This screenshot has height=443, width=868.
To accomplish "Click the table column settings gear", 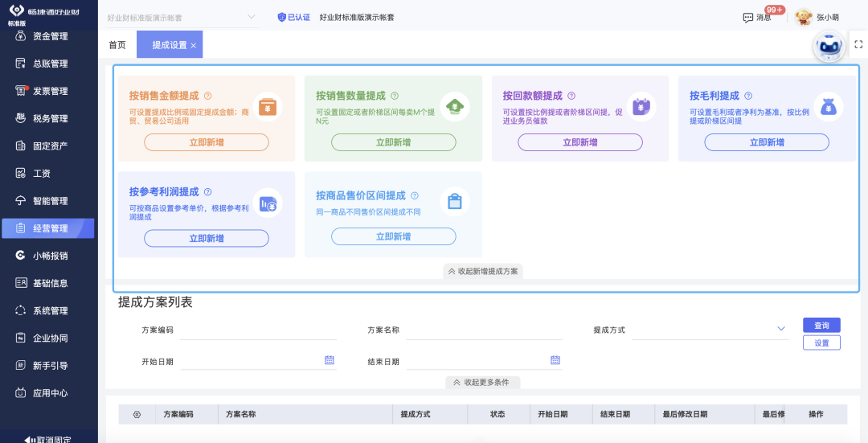I will tap(137, 414).
